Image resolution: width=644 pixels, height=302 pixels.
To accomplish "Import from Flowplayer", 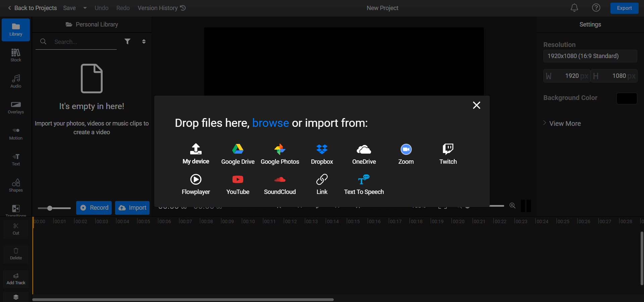I will [196, 184].
